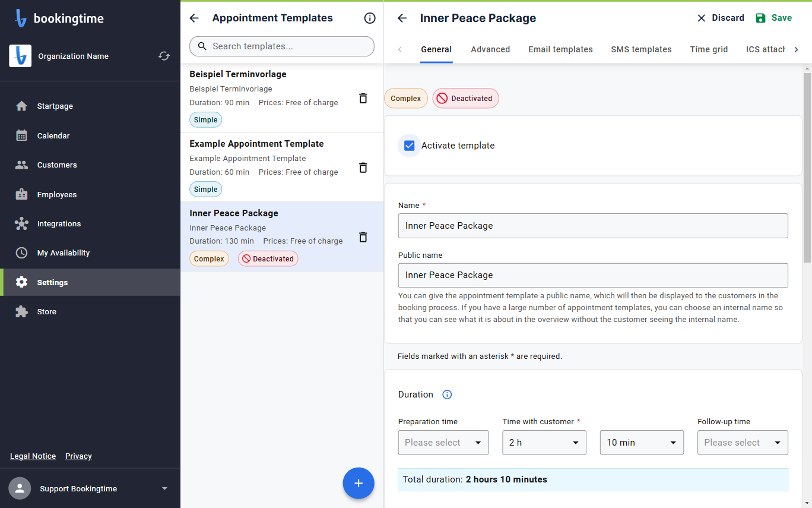Click the Integrations hub icon
The width and height of the screenshot is (812, 508).
(21, 223)
